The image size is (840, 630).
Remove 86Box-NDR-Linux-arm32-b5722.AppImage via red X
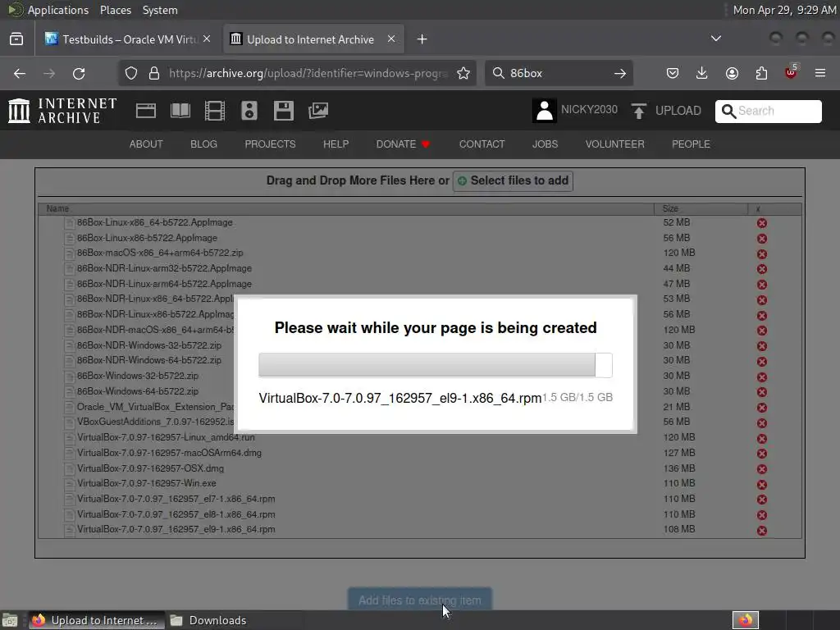(762, 269)
